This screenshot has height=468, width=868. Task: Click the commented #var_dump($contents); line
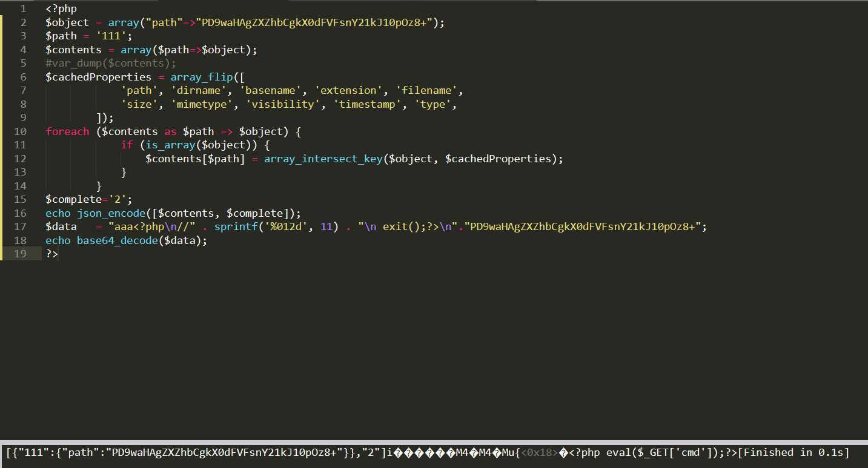(x=111, y=63)
